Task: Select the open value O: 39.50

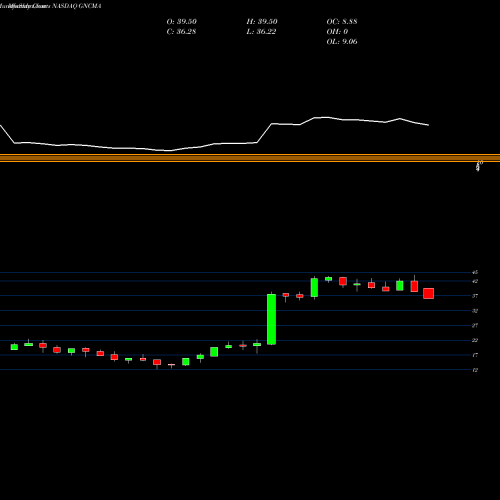Action: pos(182,22)
